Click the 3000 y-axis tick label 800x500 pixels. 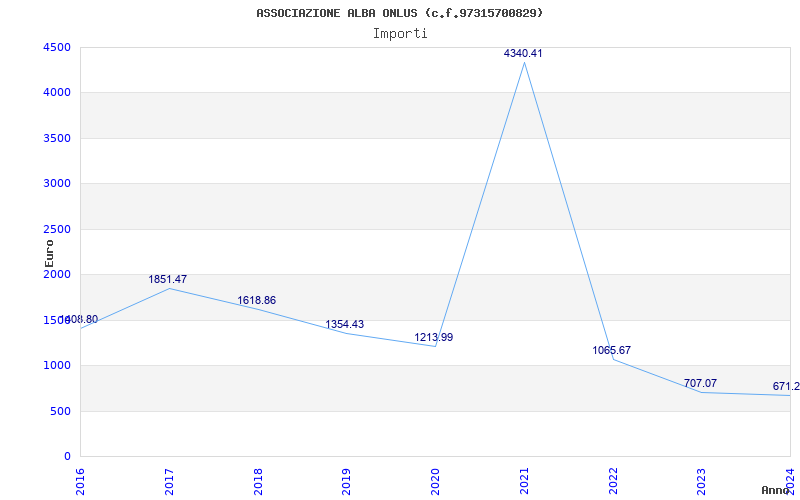57,184
